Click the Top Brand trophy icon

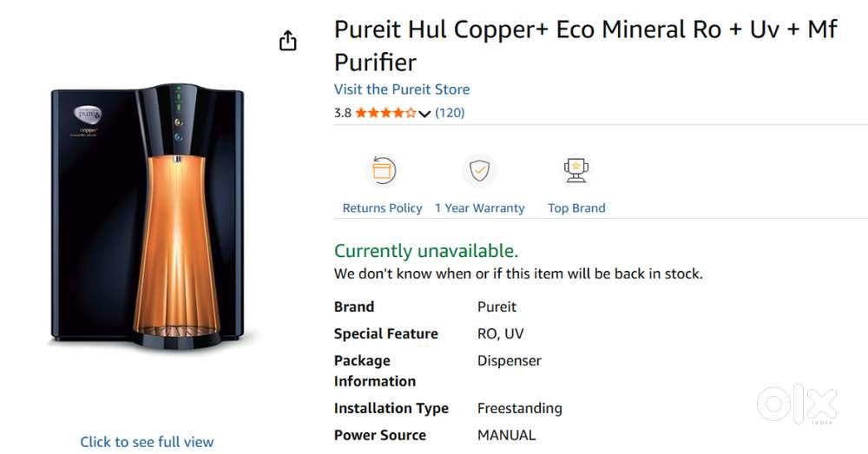click(x=576, y=170)
